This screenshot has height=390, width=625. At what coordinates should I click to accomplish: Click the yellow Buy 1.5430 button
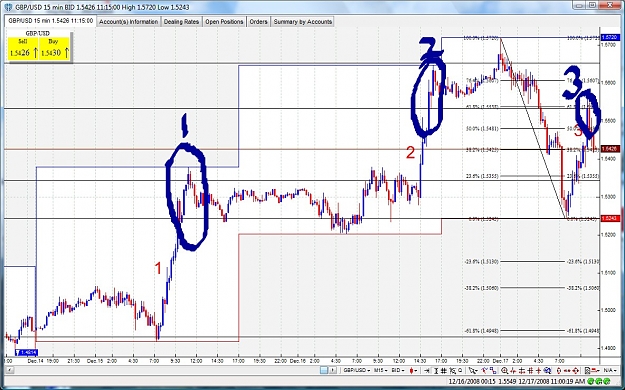[55, 49]
